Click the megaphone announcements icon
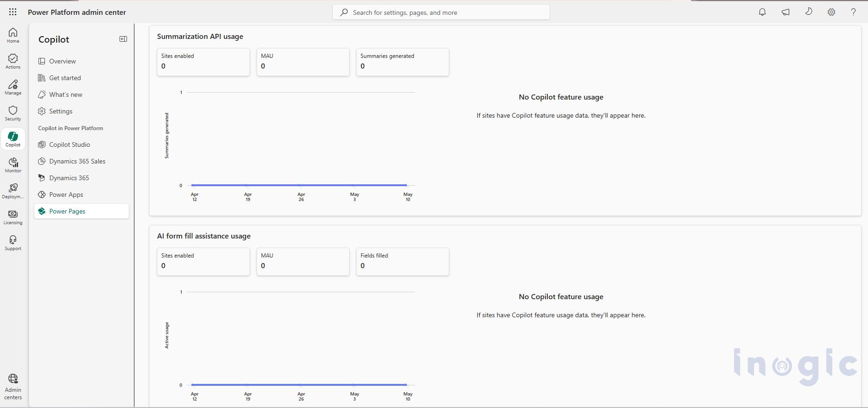Image resolution: width=868 pixels, height=408 pixels. click(786, 12)
